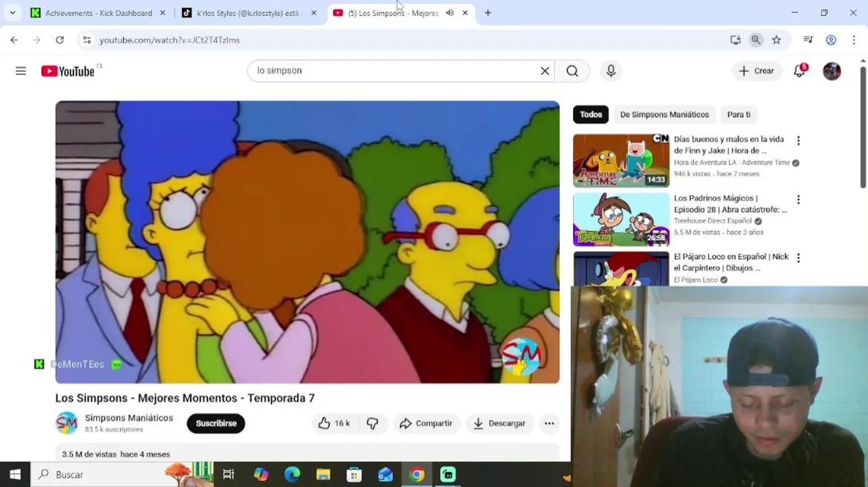868x487 pixels.
Task: Click the Suscribirse button
Action: coord(216,423)
